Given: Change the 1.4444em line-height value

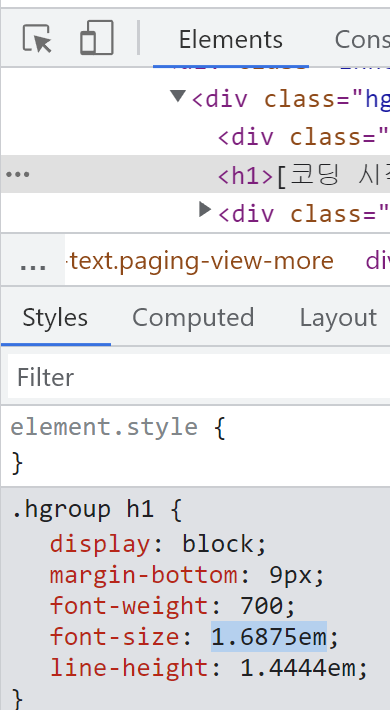Looking at the screenshot, I should pyautogui.click(x=298, y=668).
